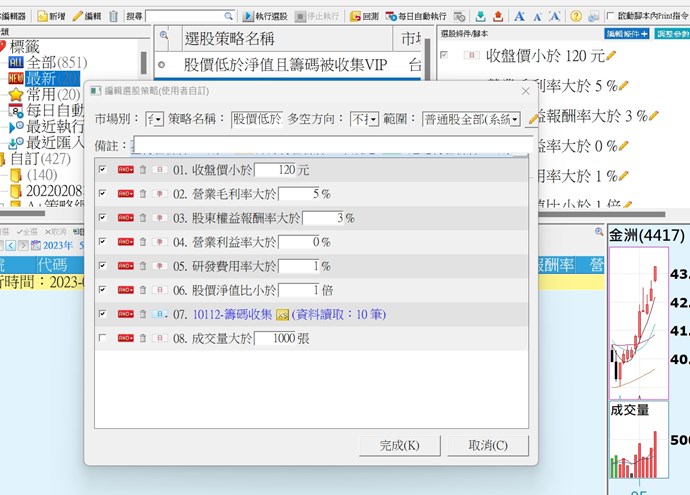
Task: Uncheck the 01 收盤價小於 condition checkbox
Action: [104, 169]
